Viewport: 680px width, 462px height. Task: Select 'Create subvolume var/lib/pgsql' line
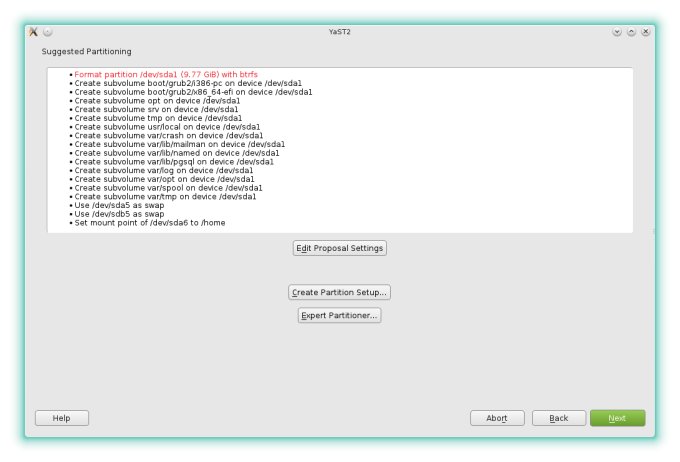(x=174, y=162)
